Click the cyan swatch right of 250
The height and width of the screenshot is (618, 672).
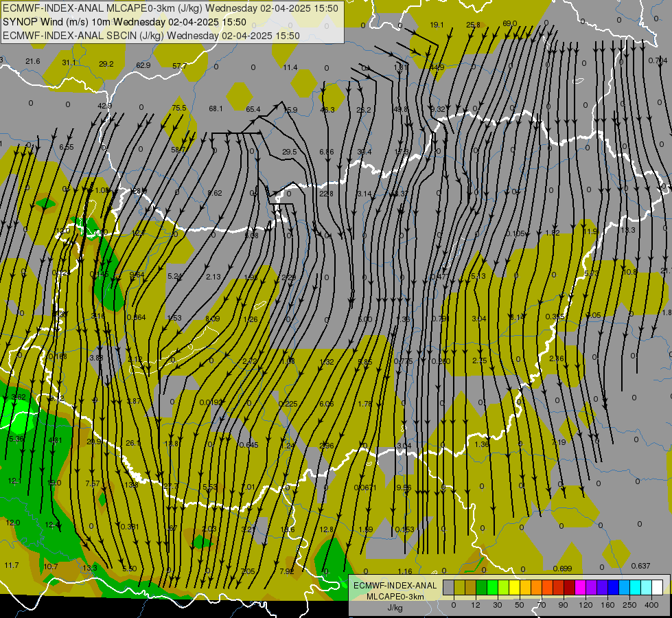click(636, 587)
